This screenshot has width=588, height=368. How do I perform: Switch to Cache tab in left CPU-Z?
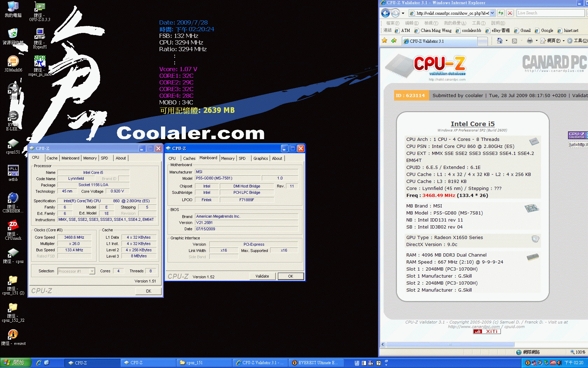[52, 158]
